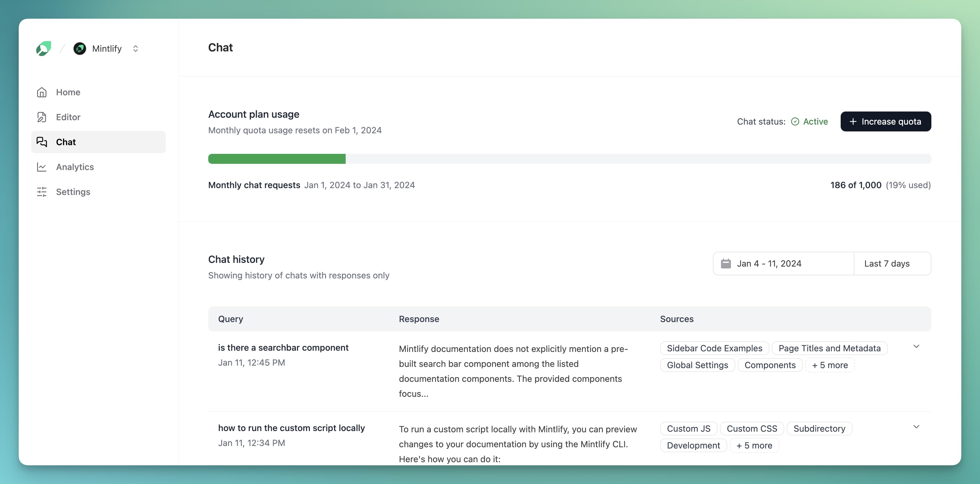The image size is (980, 484).
Task: Go to the Analytics menu item
Action: tap(74, 167)
